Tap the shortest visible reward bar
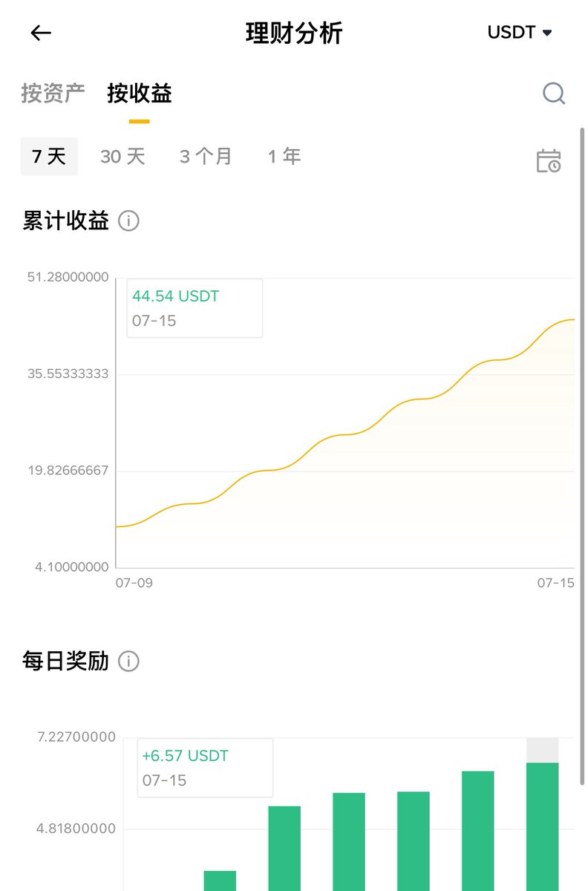The image size is (588, 891). pos(220,881)
